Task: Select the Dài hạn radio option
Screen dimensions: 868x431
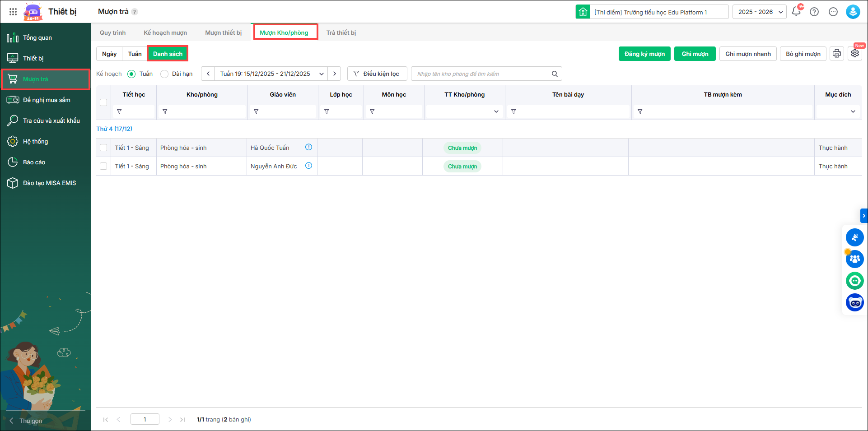Action: pos(165,74)
